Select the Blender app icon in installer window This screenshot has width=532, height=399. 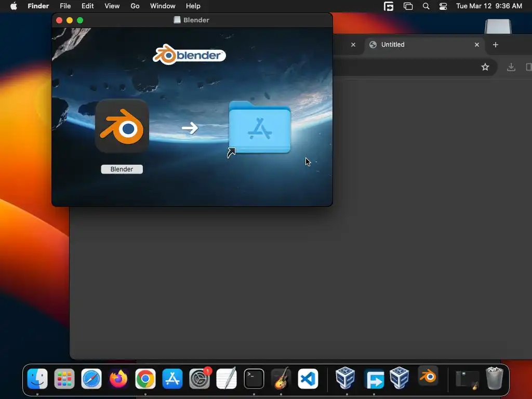coord(122,126)
